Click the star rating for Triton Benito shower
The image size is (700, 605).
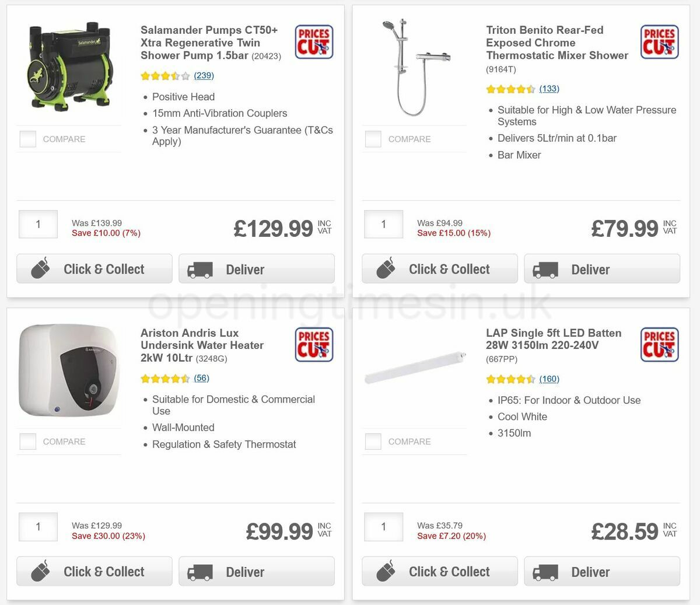pos(510,89)
